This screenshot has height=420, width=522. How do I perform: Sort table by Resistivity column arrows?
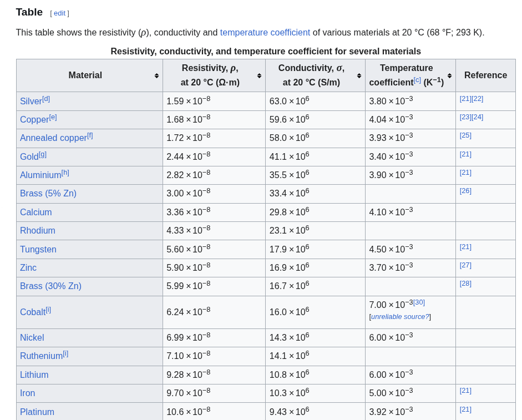[259, 75]
